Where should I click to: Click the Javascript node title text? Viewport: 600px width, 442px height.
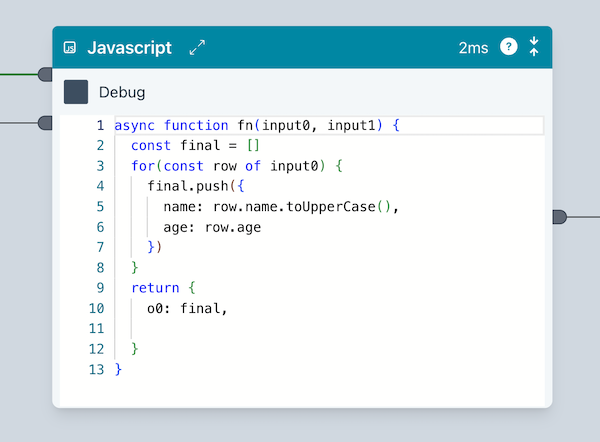click(129, 48)
